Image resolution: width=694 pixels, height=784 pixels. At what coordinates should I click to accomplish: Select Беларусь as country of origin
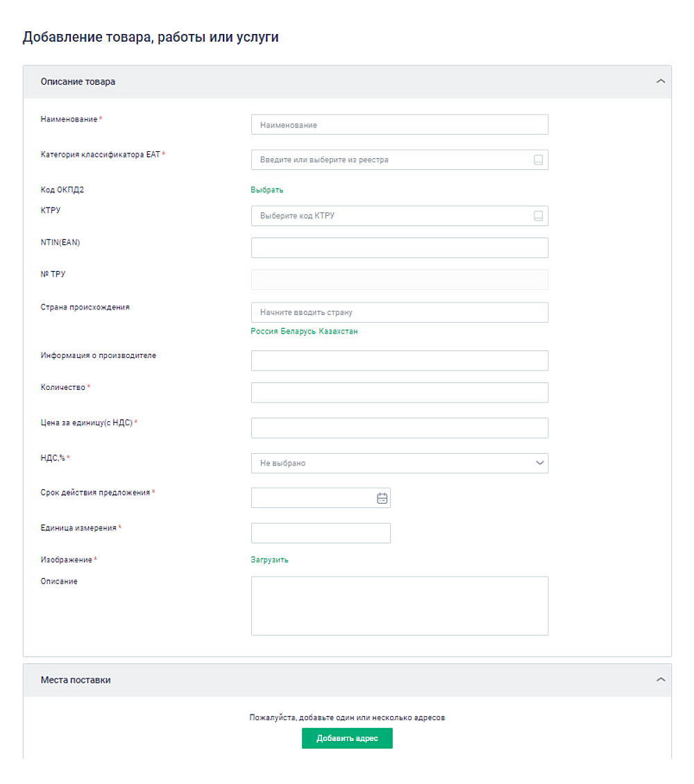click(298, 332)
